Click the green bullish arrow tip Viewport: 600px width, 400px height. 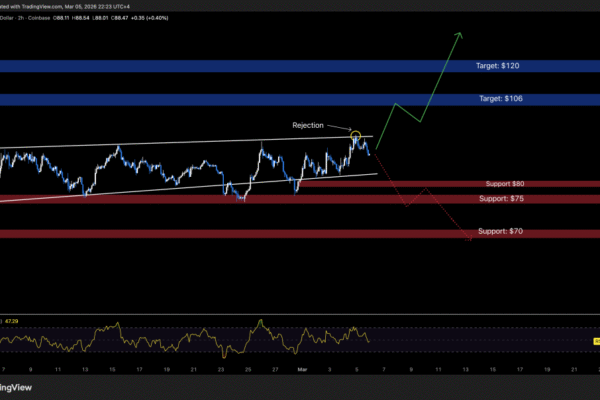click(x=460, y=34)
